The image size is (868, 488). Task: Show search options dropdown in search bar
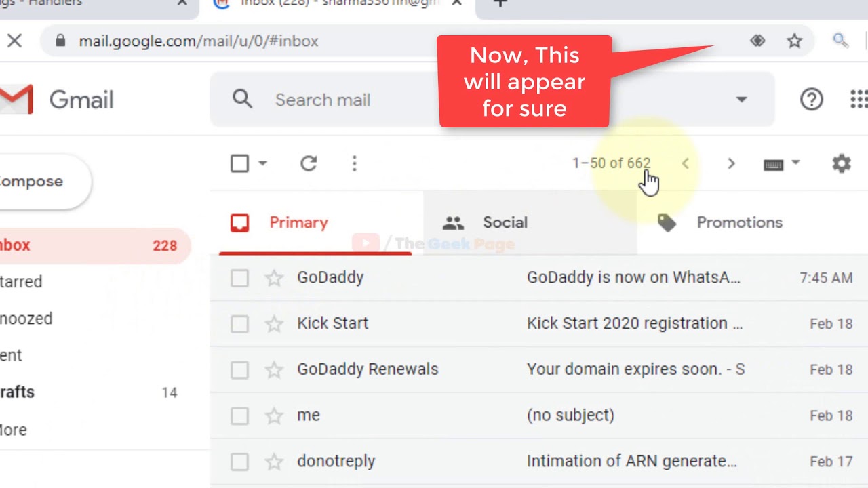(x=741, y=100)
